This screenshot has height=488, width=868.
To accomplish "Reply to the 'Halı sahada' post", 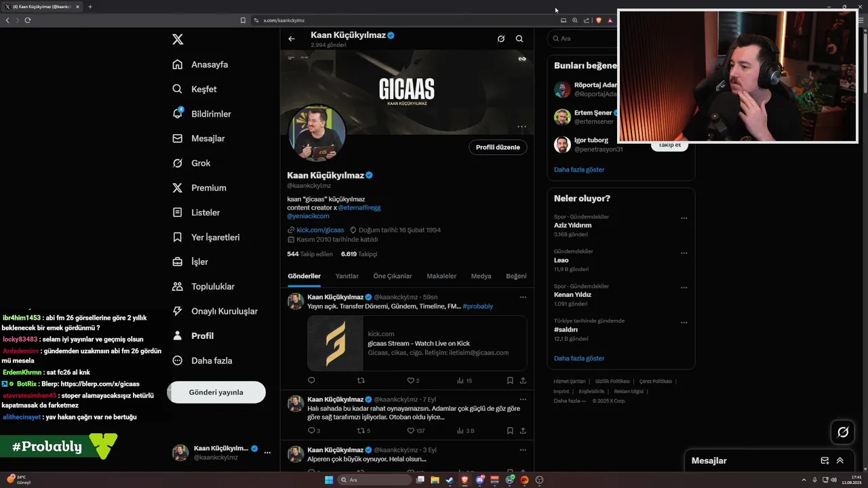I will coord(313,430).
